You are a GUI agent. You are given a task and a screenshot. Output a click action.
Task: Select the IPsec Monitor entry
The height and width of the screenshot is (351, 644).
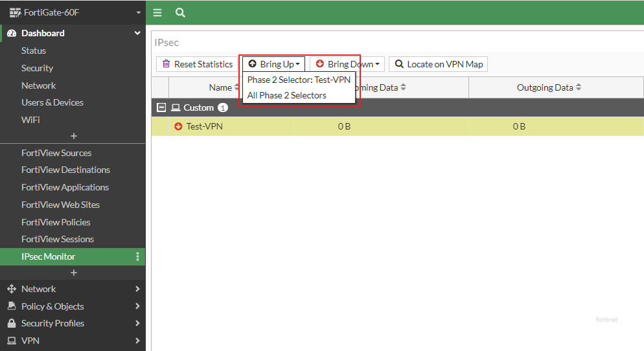coord(73,256)
